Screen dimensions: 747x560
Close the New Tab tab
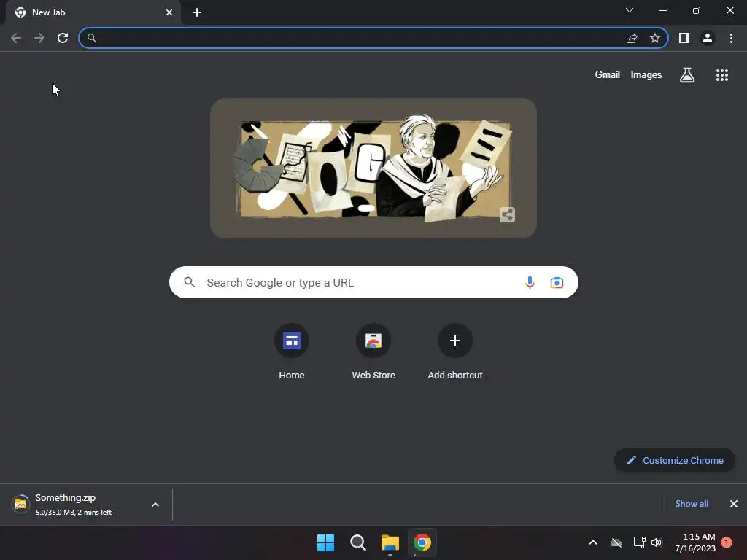coord(169,12)
